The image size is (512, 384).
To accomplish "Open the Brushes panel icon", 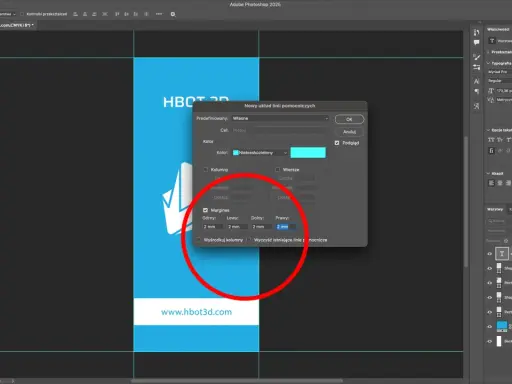I will 476,57.
